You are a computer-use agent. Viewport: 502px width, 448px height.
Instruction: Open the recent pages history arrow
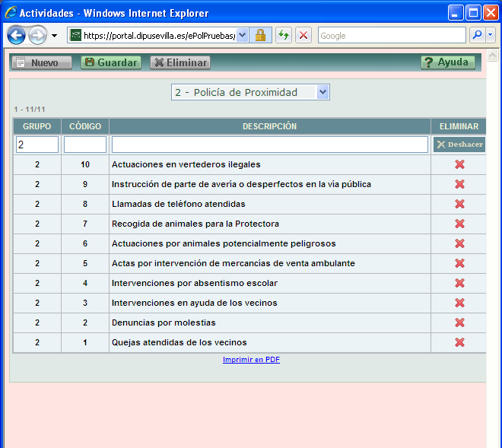click(x=55, y=36)
